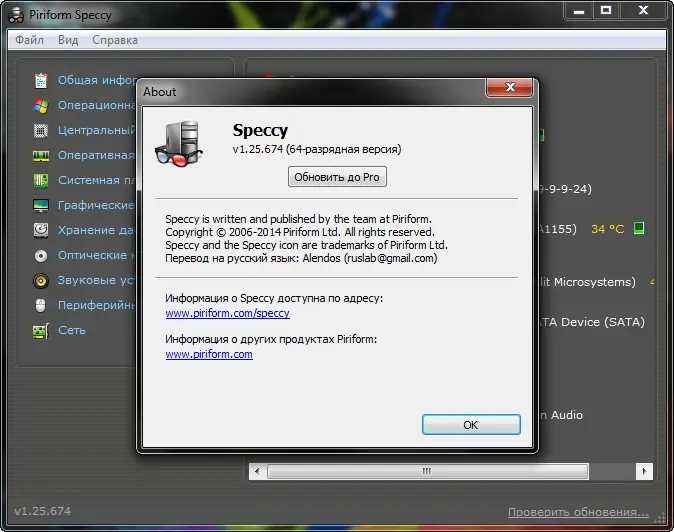Click the Peripherals mouse icon

[x=40, y=306]
